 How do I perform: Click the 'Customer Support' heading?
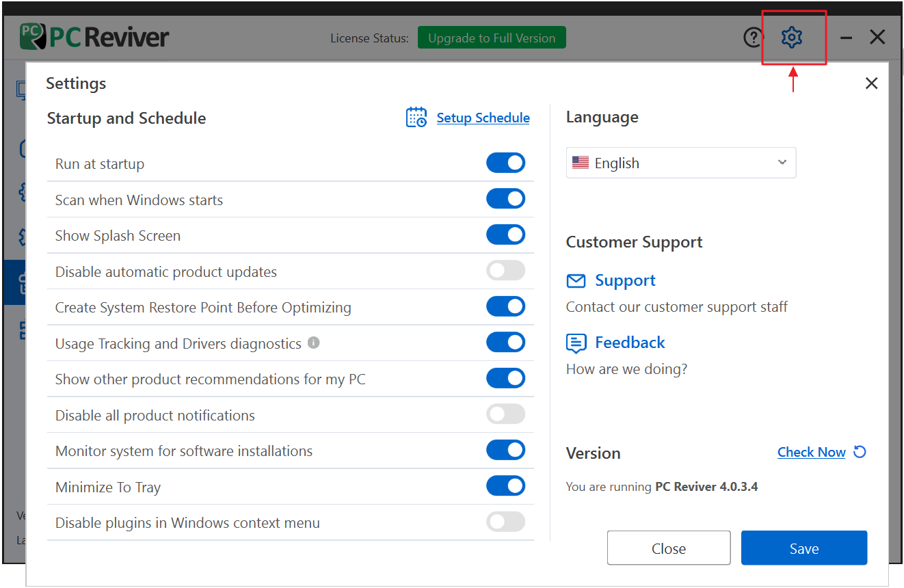pyautogui.click(x=635, y=242)
